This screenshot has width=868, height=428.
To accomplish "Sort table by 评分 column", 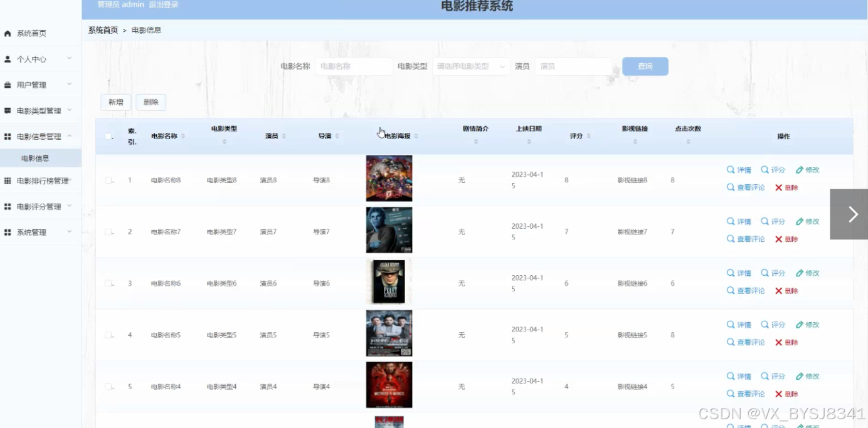I will (588, 136).
